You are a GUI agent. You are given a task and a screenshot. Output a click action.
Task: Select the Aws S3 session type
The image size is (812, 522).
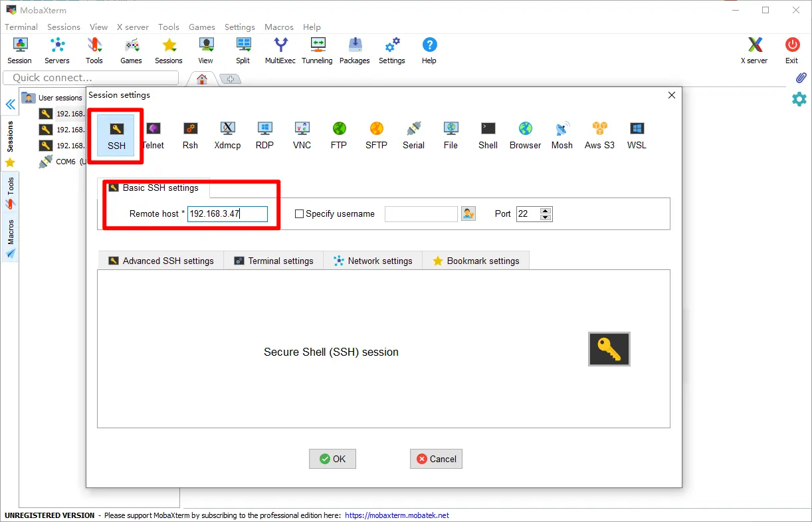[x=599, y=136]
